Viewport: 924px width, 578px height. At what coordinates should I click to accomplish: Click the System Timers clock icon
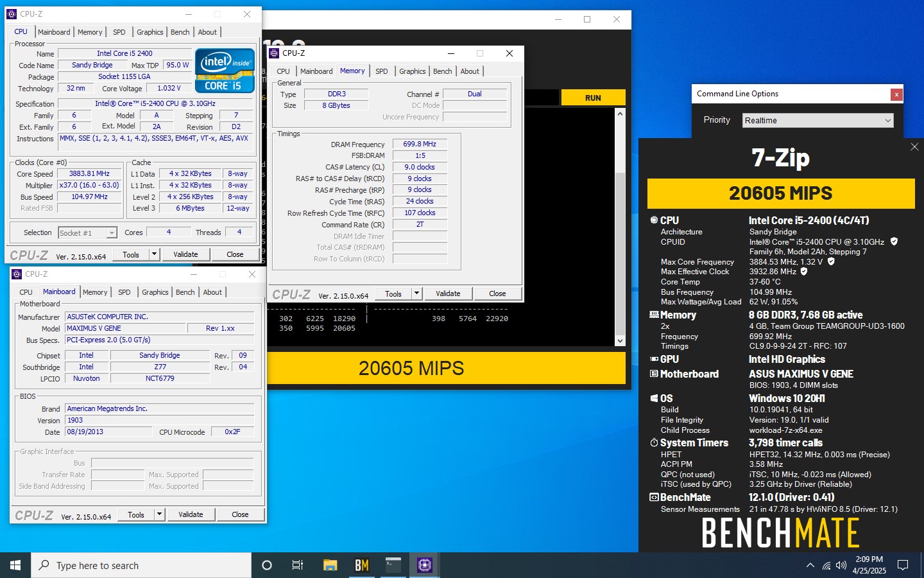click(654, 442)
